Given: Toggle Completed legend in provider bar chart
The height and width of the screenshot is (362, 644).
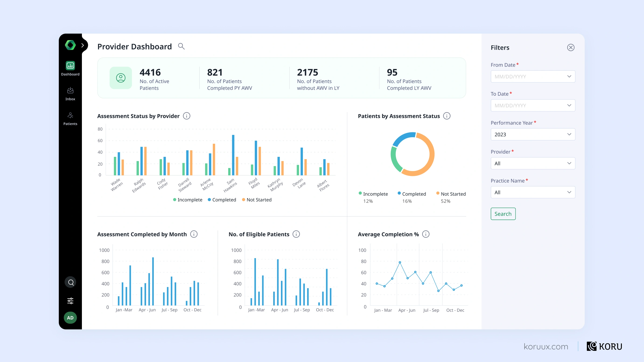Looking at the screenshot, I should (x=222, y=200).
